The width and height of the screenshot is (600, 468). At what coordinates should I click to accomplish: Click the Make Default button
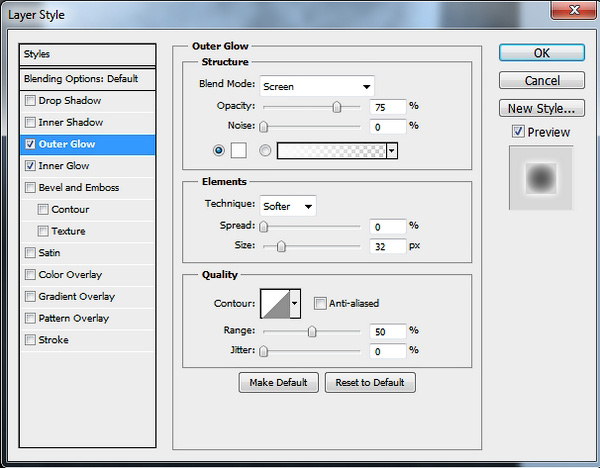(279, 383)
